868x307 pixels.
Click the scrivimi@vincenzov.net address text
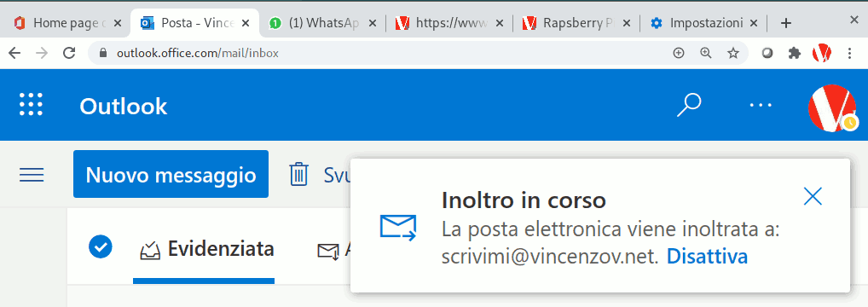[550, 257]
